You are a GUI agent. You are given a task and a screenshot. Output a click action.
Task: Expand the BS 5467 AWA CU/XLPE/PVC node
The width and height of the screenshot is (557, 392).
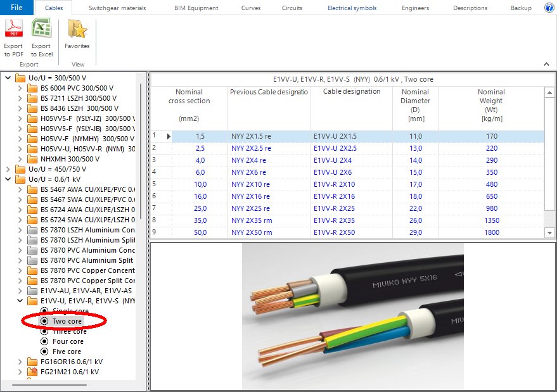tap(21, 189)
